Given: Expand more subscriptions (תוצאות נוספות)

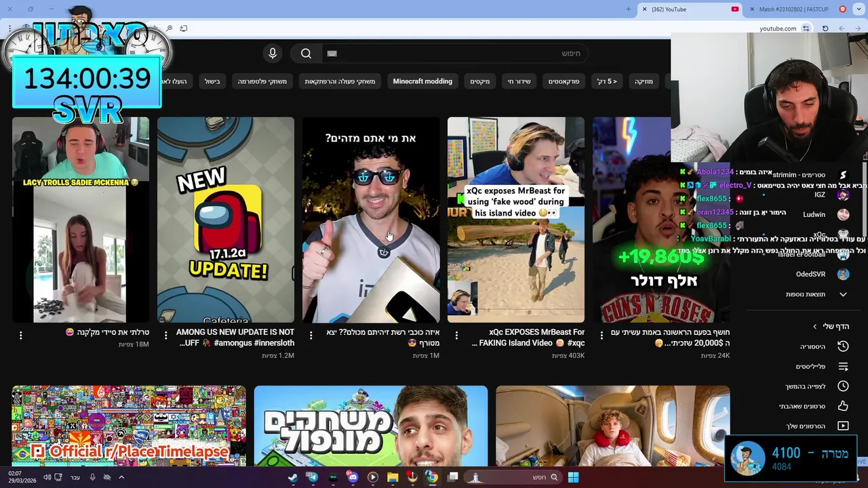Looking at the screenshot, I should click(816, 294).
